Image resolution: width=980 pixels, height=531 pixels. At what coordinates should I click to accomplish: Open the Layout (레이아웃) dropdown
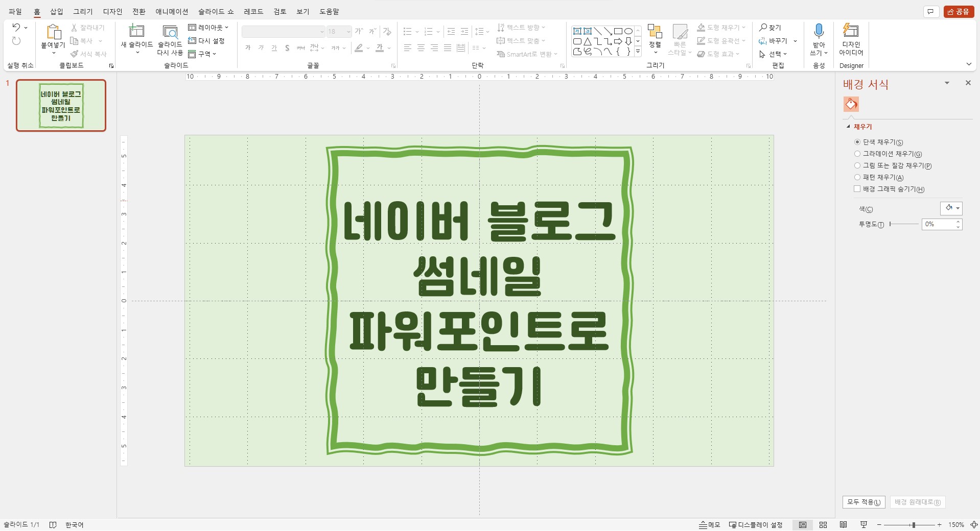pyautogui.click(x=208, y=28)
